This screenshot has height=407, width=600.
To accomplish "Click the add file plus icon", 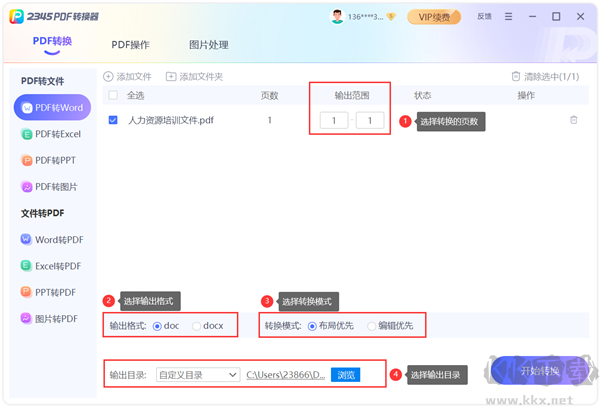I will pos(108,77).
